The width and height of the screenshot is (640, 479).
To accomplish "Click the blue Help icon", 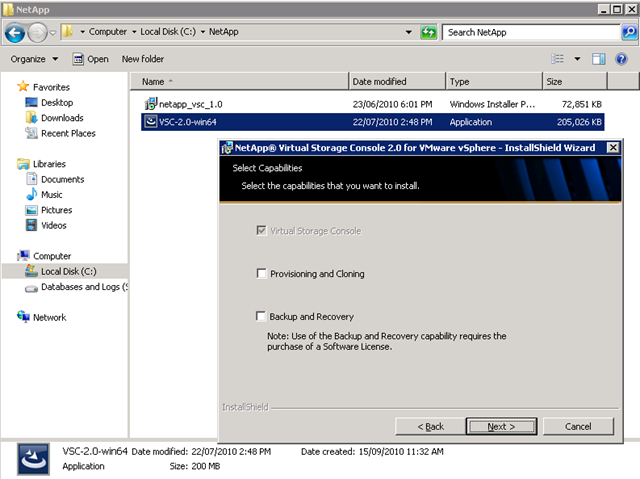I will coord(621,59).
